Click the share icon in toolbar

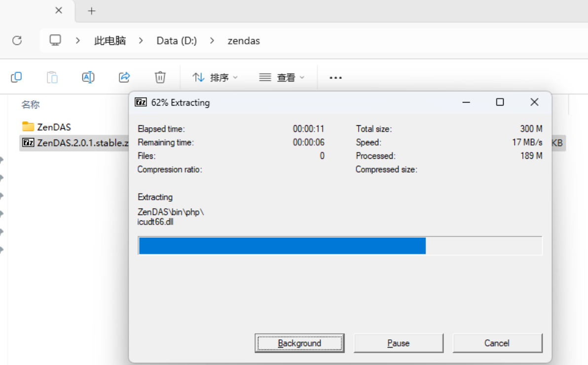(124, 77)
